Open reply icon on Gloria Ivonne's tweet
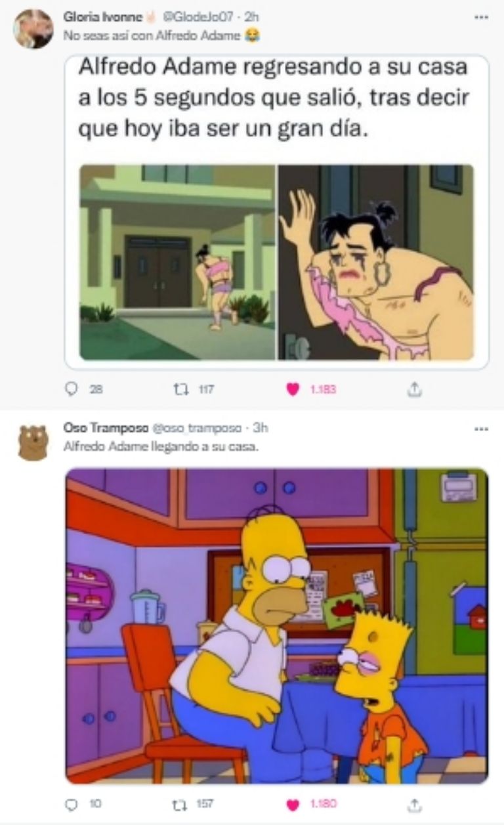504x825 pixels. 71,389
